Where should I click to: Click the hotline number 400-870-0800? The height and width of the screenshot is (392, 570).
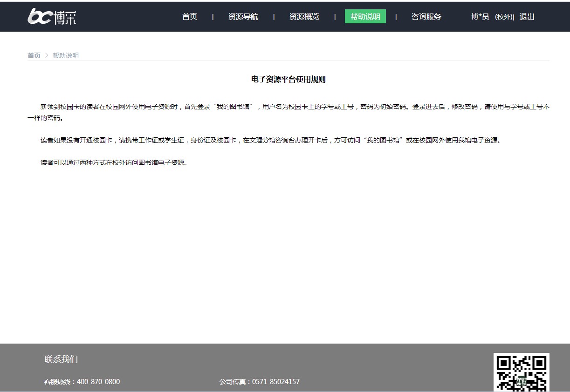point(98,382)
